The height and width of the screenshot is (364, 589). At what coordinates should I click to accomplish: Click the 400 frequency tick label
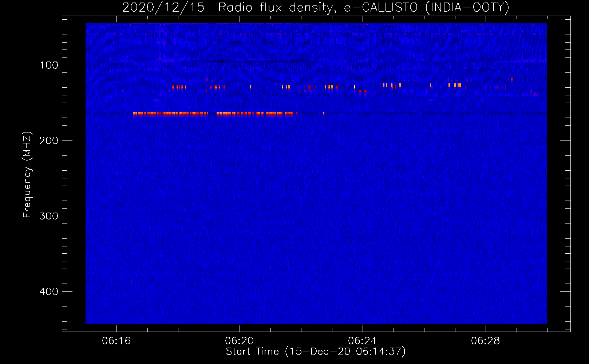click(x=49, y=292)
